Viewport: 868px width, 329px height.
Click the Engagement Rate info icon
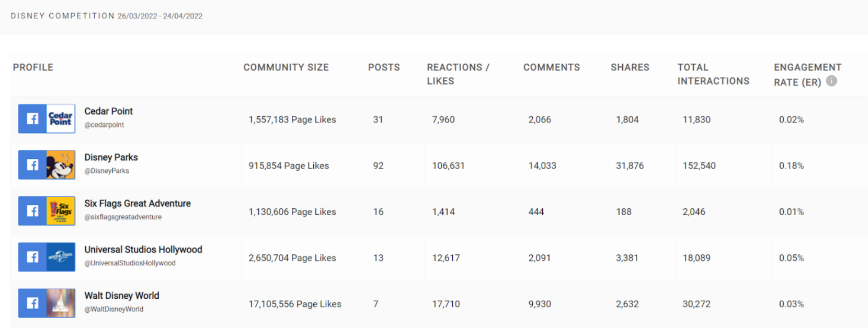pos(831,81)
